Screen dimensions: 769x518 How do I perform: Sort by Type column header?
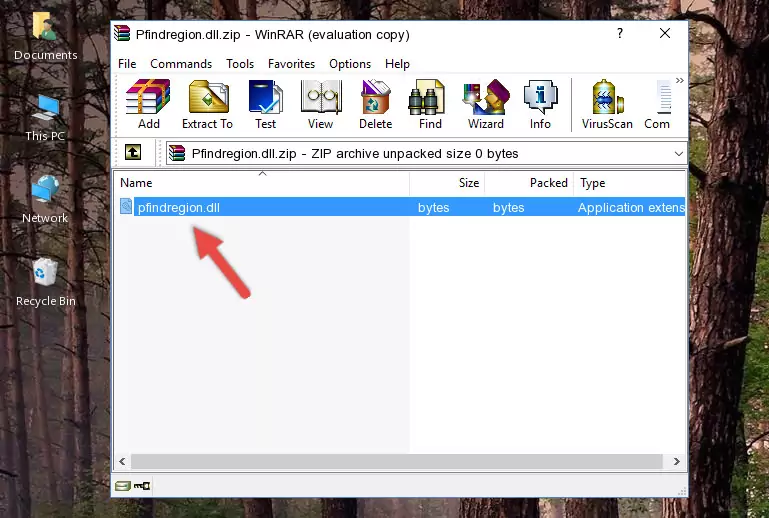(629, 182)
